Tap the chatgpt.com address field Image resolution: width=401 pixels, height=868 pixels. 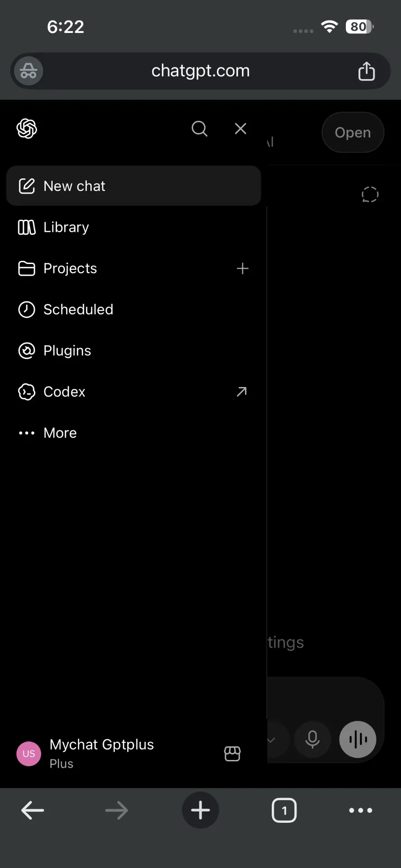coord(200,71)
